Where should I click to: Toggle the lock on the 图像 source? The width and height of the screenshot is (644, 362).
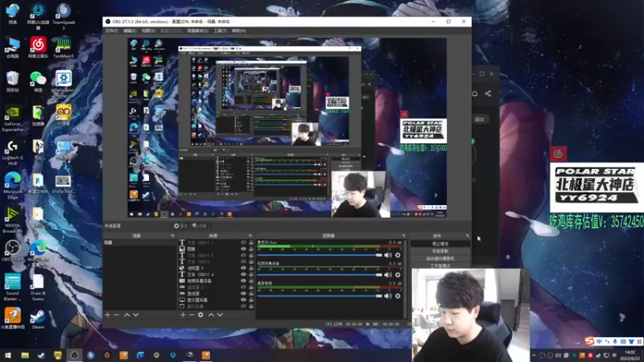(251, 249)
